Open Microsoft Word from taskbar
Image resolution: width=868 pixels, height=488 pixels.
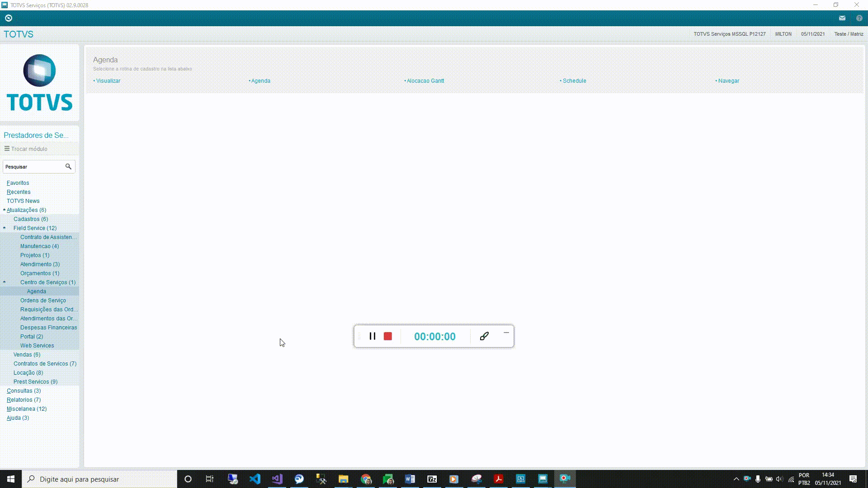[x=410, y=479]
